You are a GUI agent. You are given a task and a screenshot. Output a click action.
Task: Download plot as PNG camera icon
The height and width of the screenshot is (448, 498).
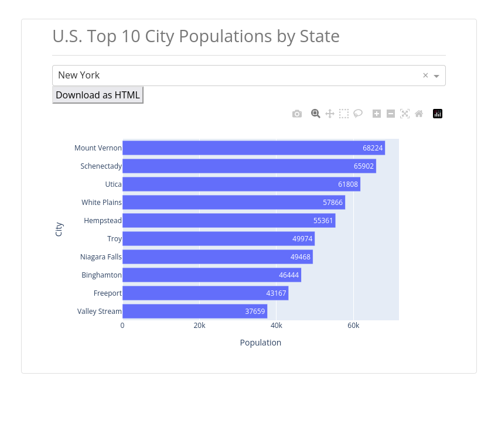(x=297, y=114)
